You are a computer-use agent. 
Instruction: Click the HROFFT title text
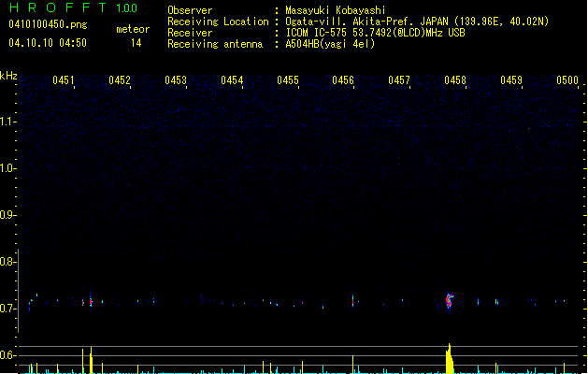58,8
